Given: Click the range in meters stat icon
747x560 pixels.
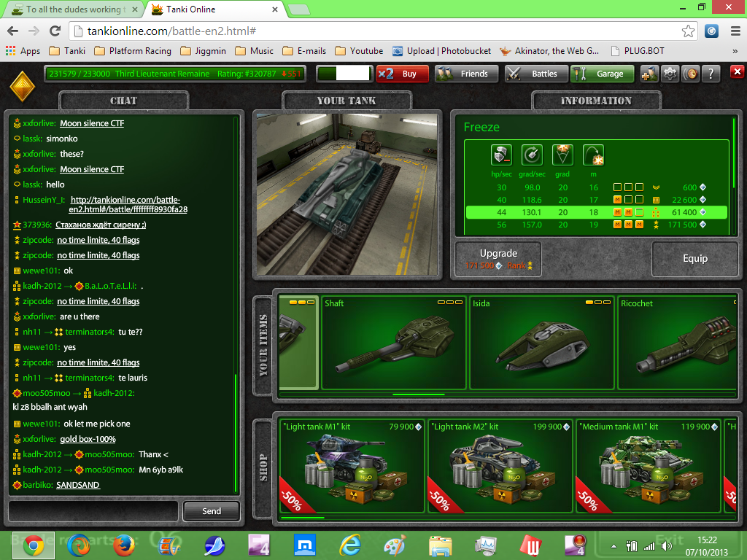Looking at the screenshot, I should [x=593, y=155].
